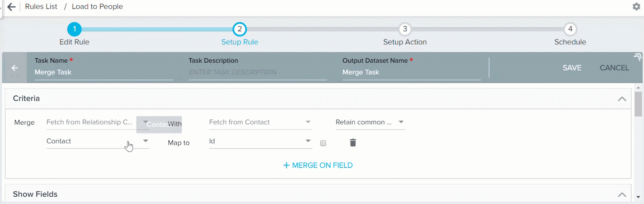Collapse the Criteria section

(622, 99)
